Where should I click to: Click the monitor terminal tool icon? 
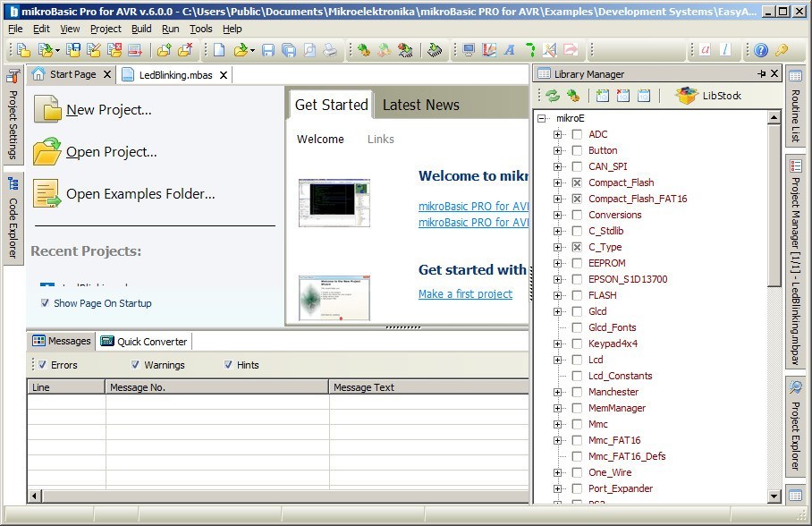(468, 50)
